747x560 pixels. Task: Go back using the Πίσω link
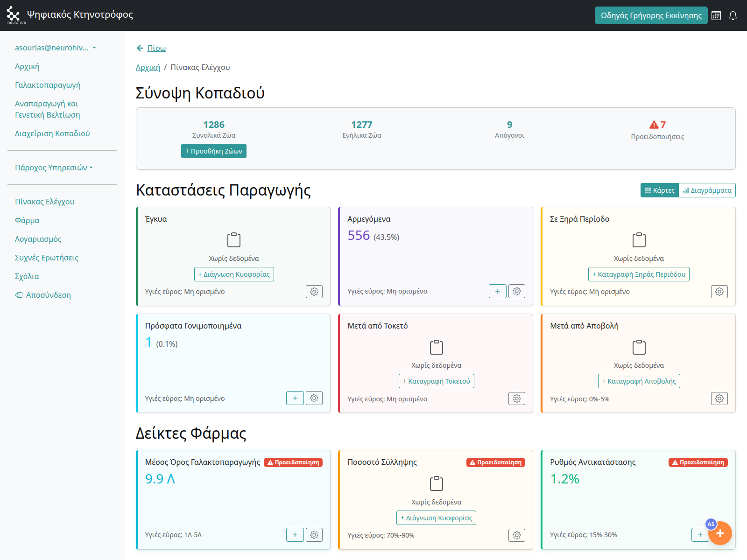coord(156,48)
